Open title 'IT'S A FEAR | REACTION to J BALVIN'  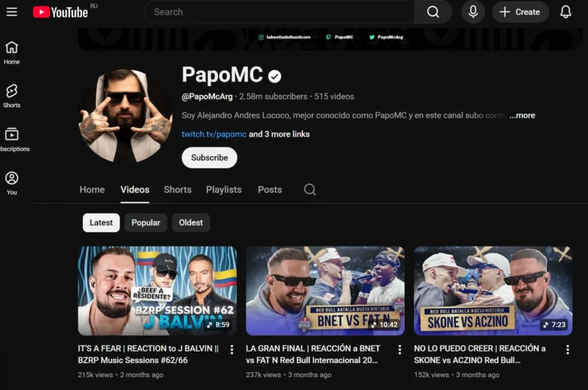pyautogui.click(x=149, y=355)
